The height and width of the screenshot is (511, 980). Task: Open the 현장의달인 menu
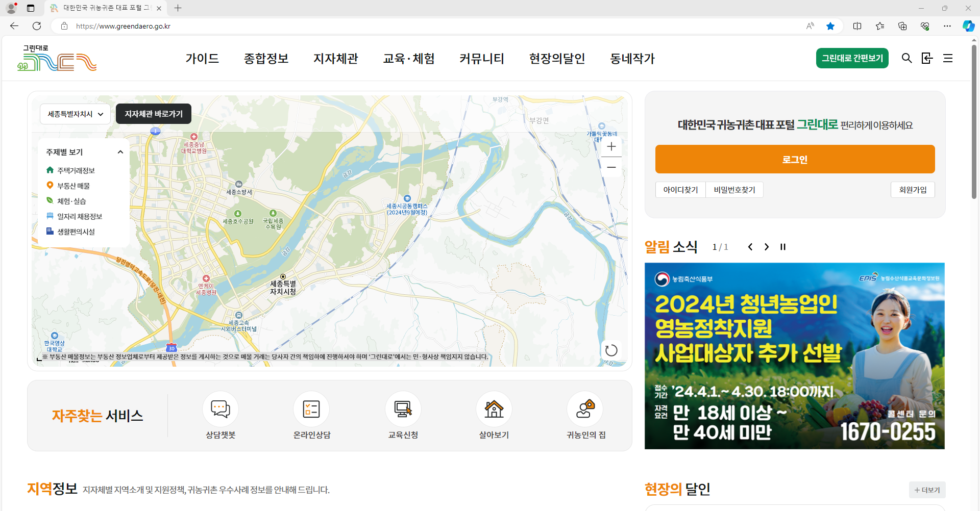pos(557,59)
